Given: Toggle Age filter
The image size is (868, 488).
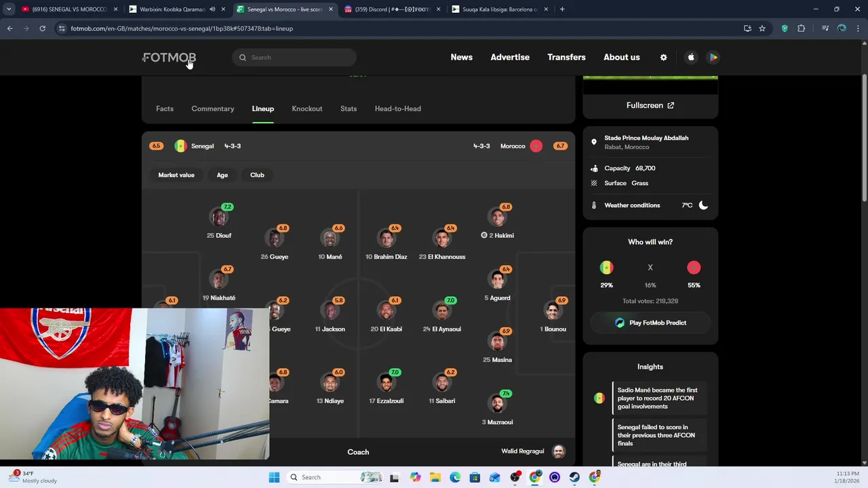Looking at the screenshot, I should [x=222, y=175].
